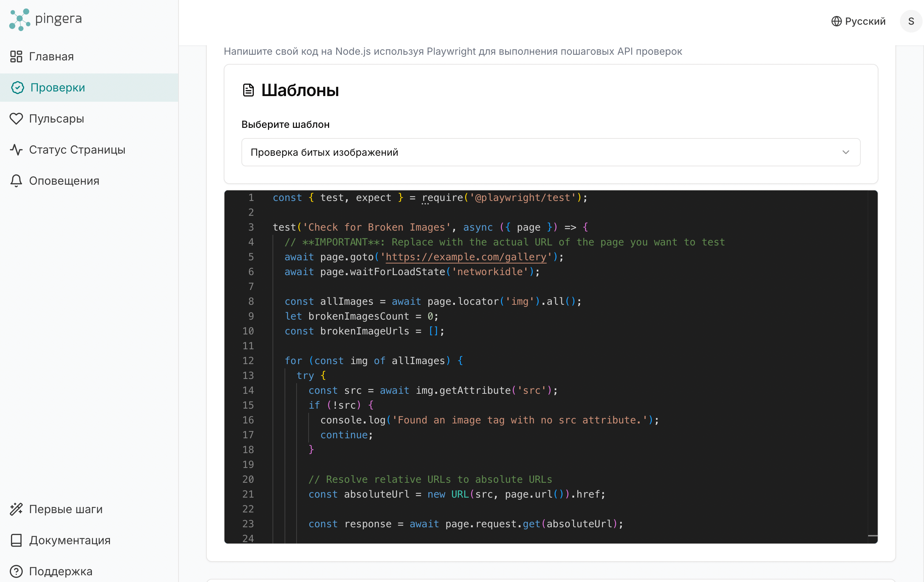Click code line 9 brokenImagesCount

(358, 316)
